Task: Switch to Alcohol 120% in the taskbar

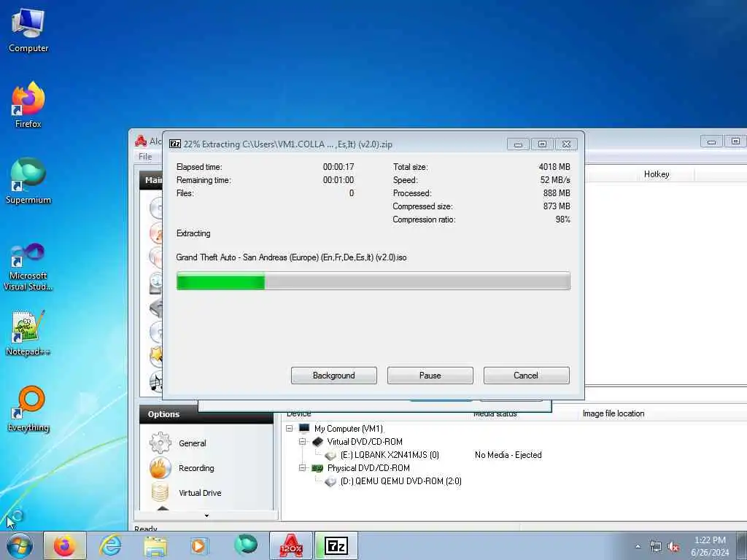Action: (x=291, y=545)
